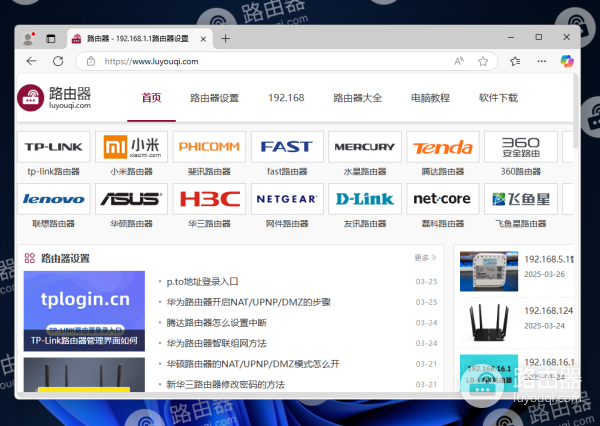Click 更多 in 路由器设置 section
The height and width of the screenshot is (426, 600).
point(425,258)
